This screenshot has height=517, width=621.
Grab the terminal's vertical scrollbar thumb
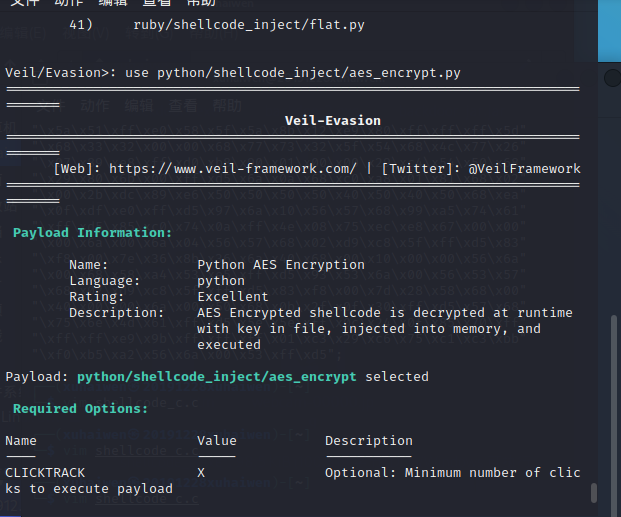tap(594, 492)
